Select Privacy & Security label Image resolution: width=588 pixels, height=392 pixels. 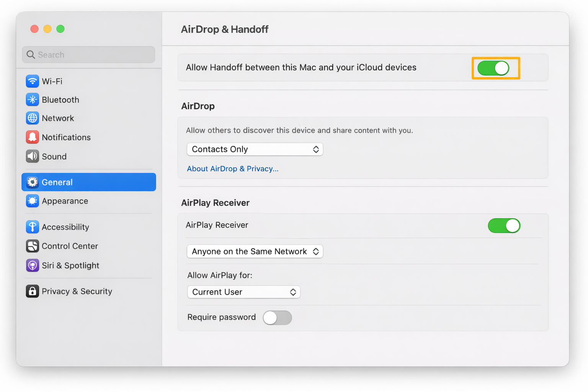(x=77, y=291)
